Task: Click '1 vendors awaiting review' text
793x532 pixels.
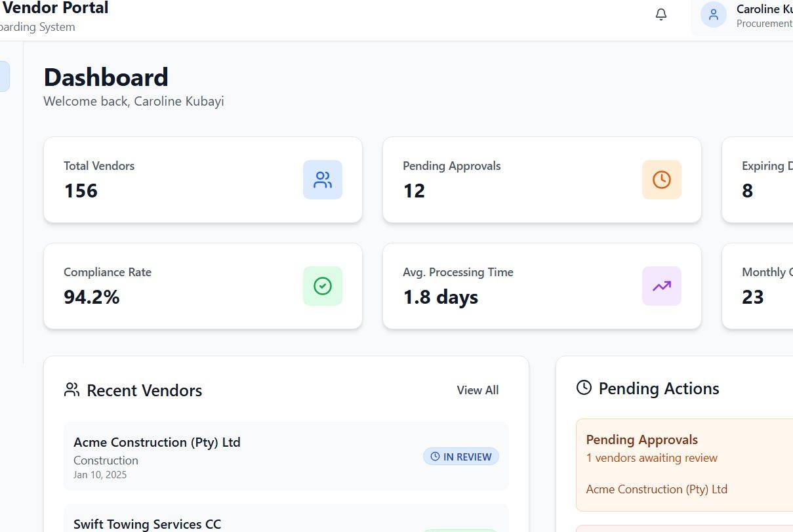Action: [651, 458]
